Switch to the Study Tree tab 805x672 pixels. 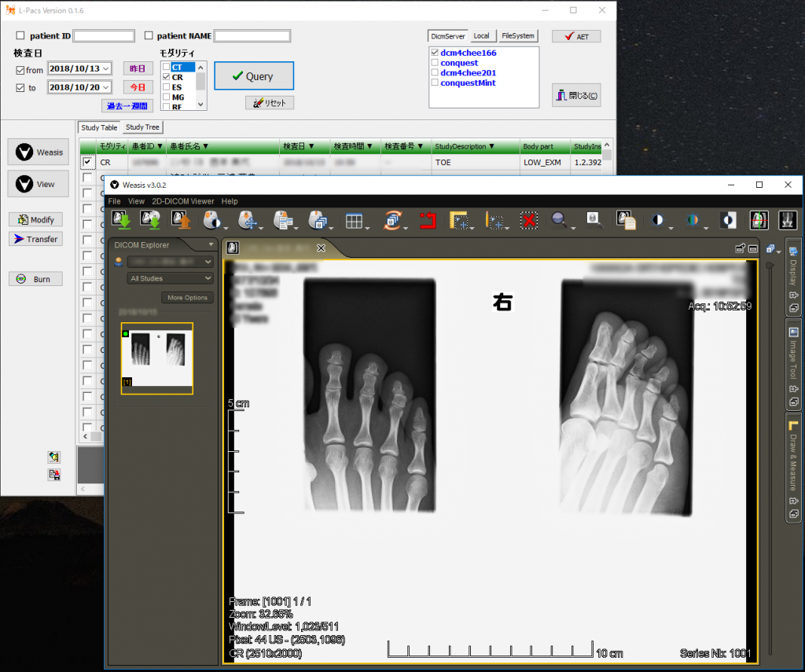coord(142,127)
